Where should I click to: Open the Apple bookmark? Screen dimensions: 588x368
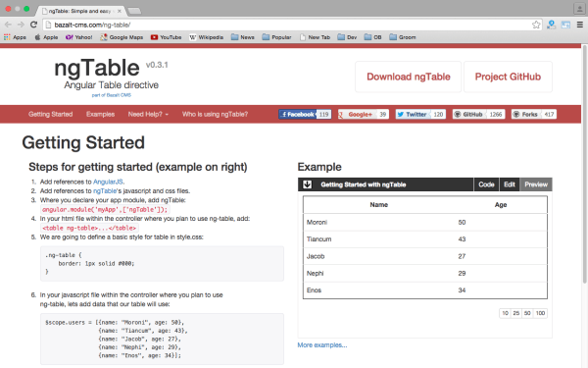[46, 37]
